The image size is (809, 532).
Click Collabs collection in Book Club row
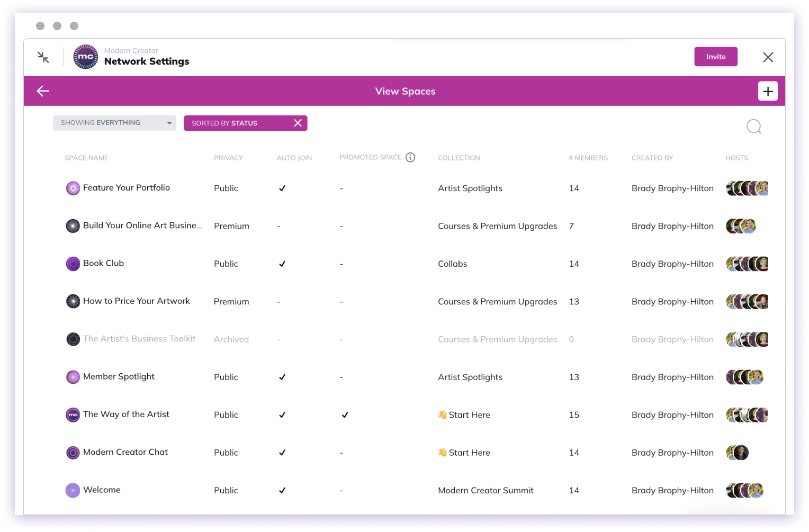click(453, 264)
